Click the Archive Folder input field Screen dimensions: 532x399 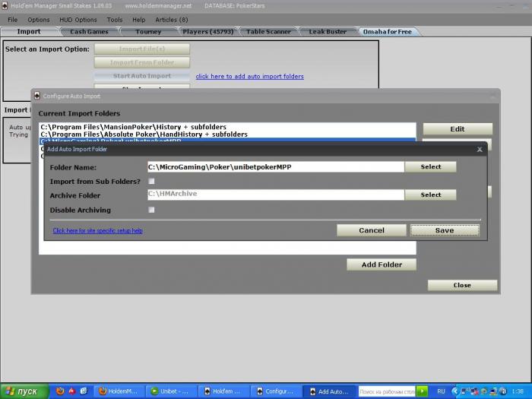[x=276, y=195]
